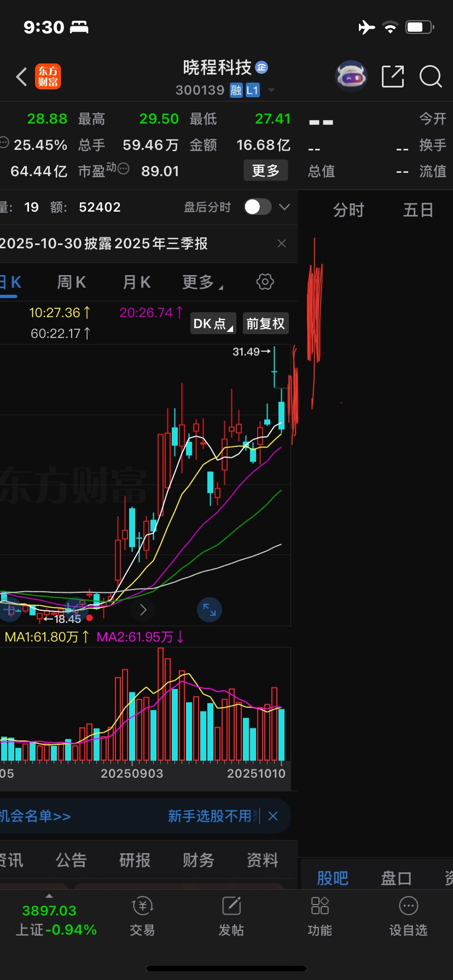This screenshot has width=453, height=980.
Task: Open the 公告 tab
Action: pos(71,860)
